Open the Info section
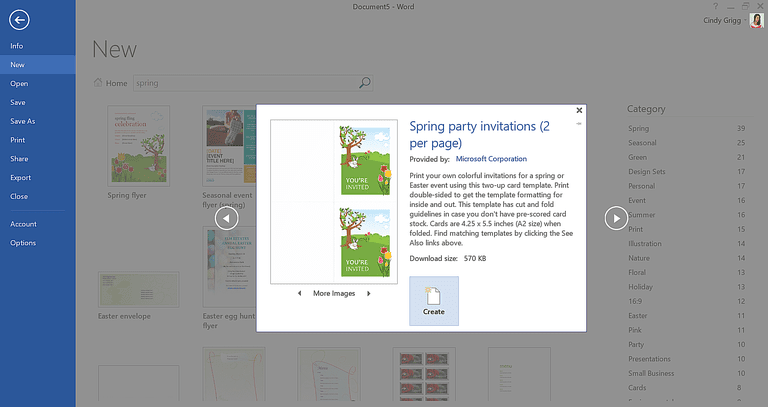 [17, 46]
